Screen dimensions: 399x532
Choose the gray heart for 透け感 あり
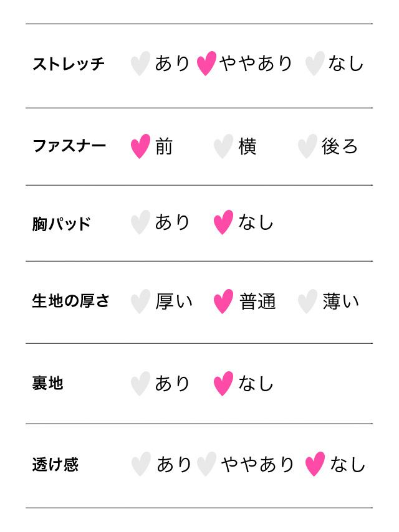(x=141, y=464)
